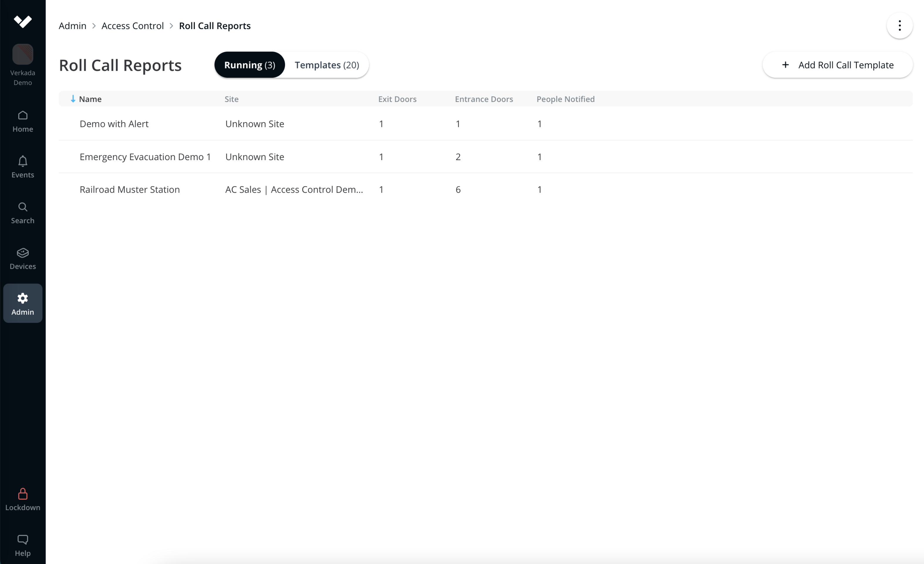Open the Events bell icon
This screenshot has height=564, width=924.
[x=23, y=161]
